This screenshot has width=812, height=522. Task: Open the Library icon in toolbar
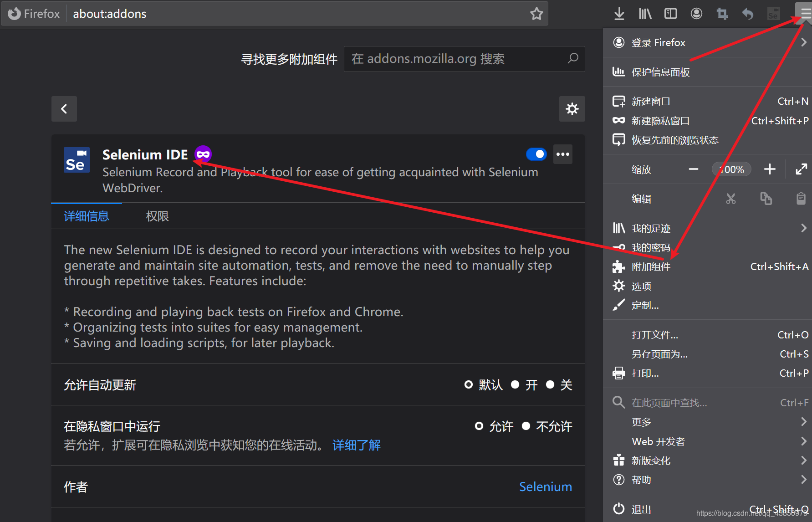tap(645, 14)
